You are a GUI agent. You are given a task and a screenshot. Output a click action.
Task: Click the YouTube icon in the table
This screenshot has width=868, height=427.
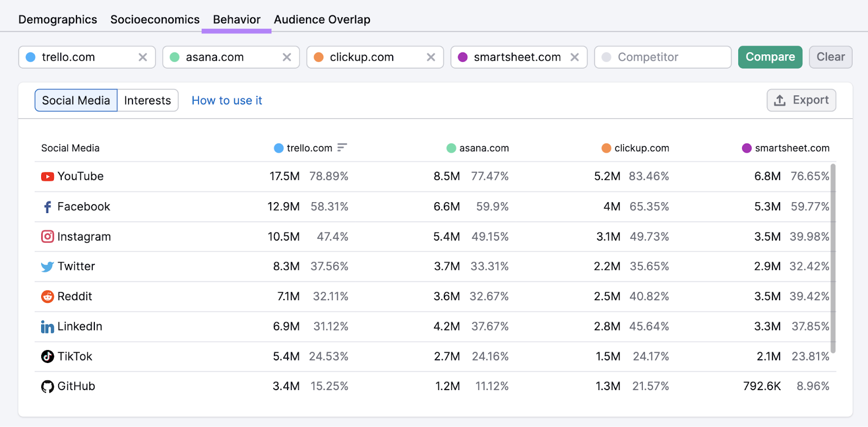48,177
